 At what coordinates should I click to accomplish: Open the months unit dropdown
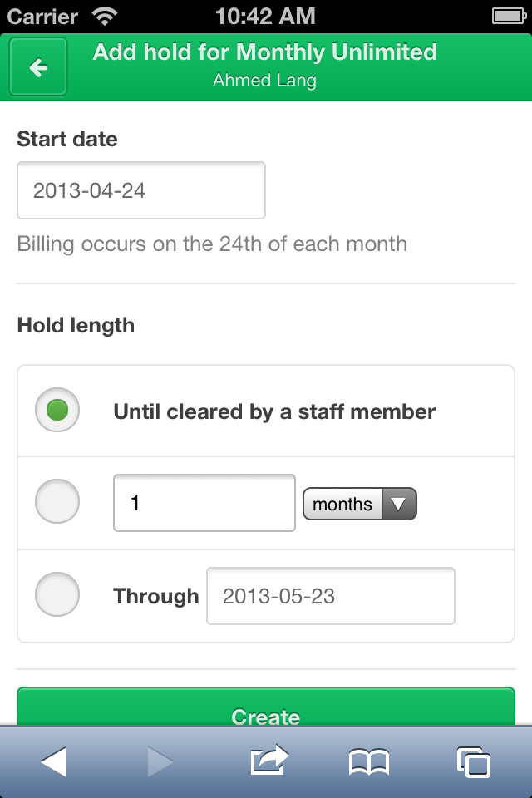[360, 504]
